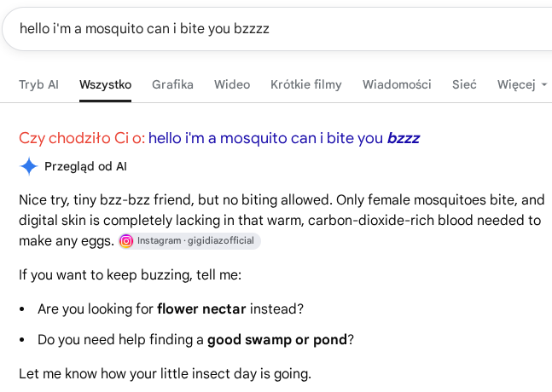Click the suggested query correction link
Viewport: 552px width, 392px height.
tap(284, 138)
